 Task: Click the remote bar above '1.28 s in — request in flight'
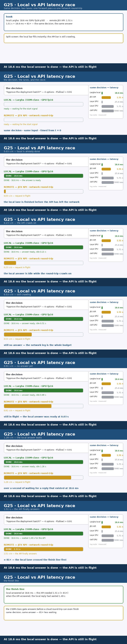pos(43,478)
